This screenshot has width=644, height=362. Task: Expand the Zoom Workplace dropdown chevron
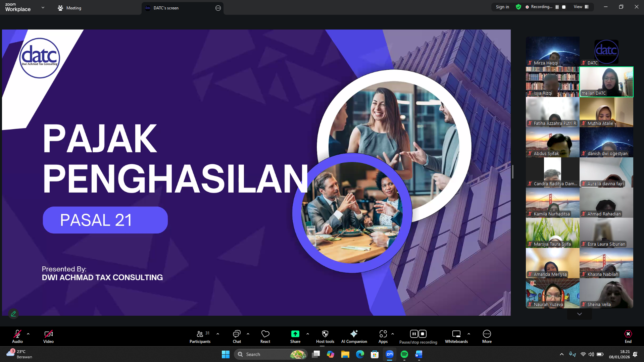pyautogui.click(x=43, y=7)
